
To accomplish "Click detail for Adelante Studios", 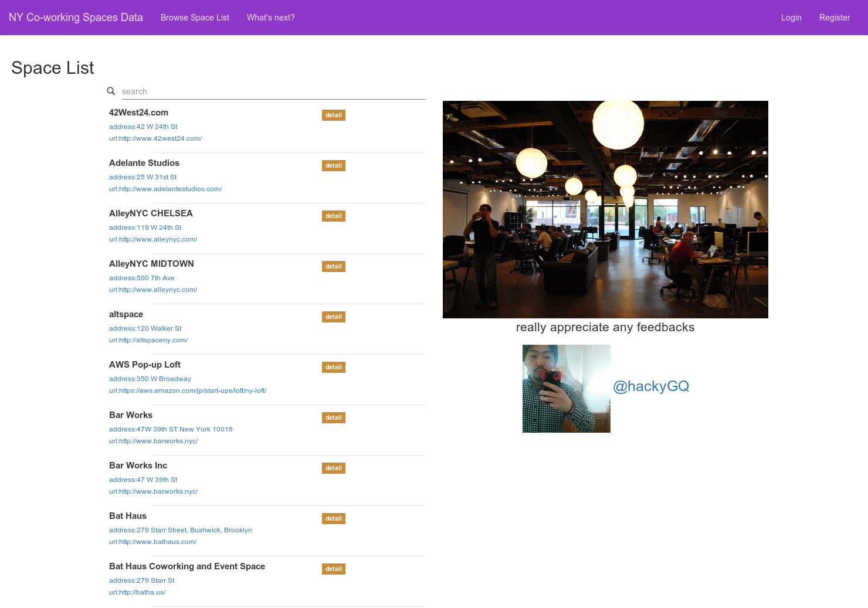I will [x=333, y=165].
